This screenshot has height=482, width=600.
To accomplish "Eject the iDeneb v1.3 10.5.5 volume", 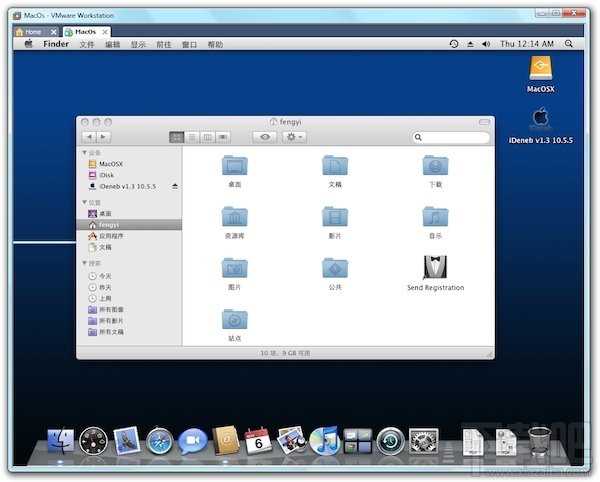I will point(175,186).
